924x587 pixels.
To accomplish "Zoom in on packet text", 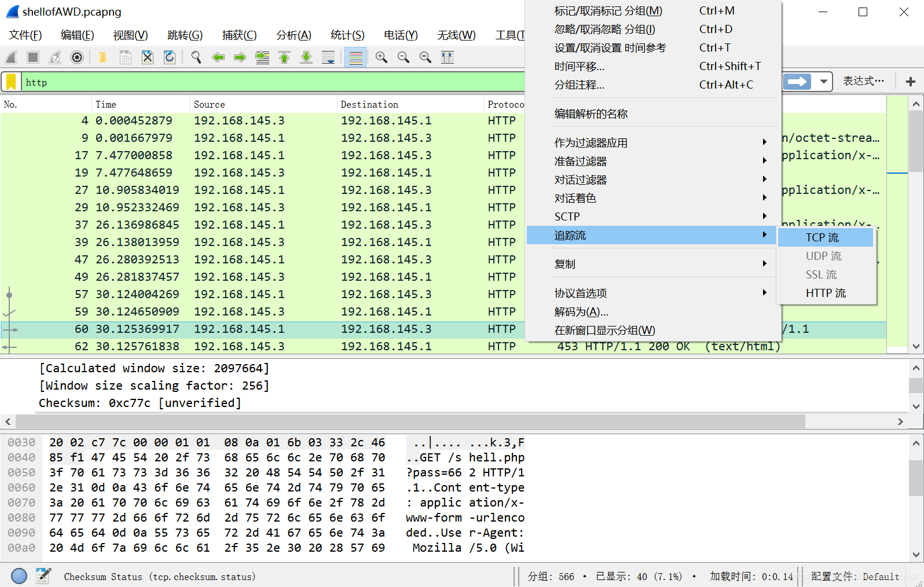I will [x=382, y=57].
